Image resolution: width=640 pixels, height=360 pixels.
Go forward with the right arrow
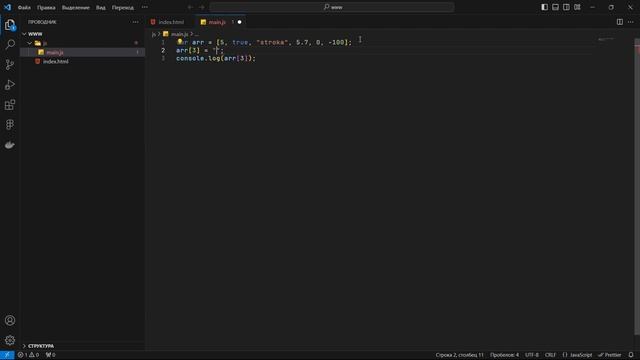(x=202, y=7)
